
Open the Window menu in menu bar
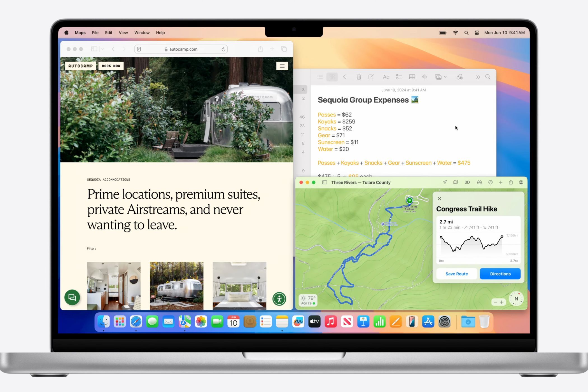pyautogui.click(x=142, y=32)
